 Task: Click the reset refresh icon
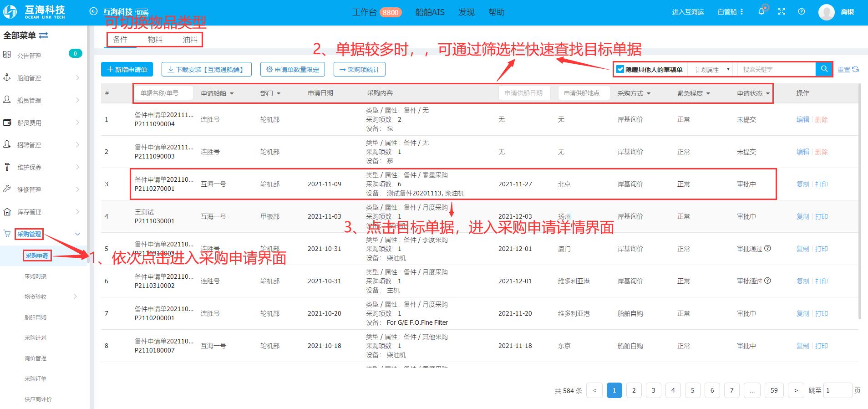click(856, 69)
